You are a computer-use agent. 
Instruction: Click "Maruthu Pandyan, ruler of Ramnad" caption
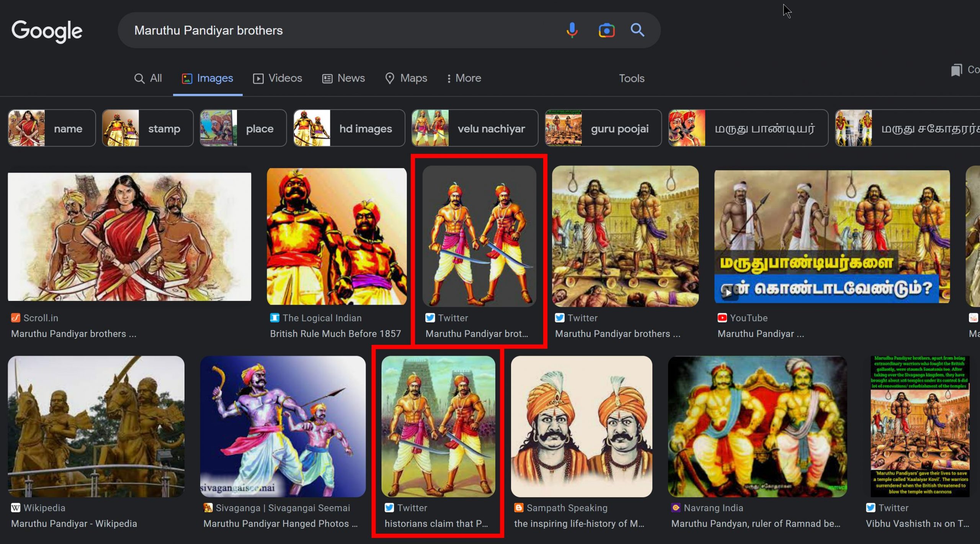pyautogui.click(x=756, y=524)
